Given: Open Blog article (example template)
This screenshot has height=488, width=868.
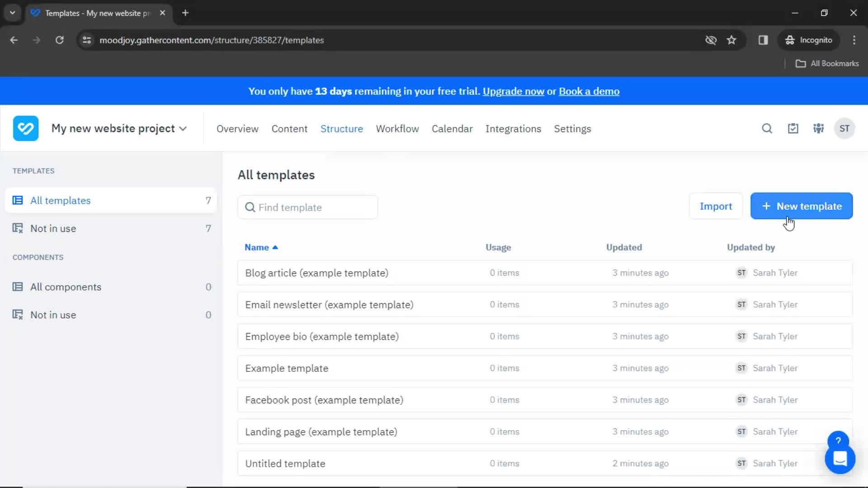Looking at the screenshot, I should click(545, 273).
